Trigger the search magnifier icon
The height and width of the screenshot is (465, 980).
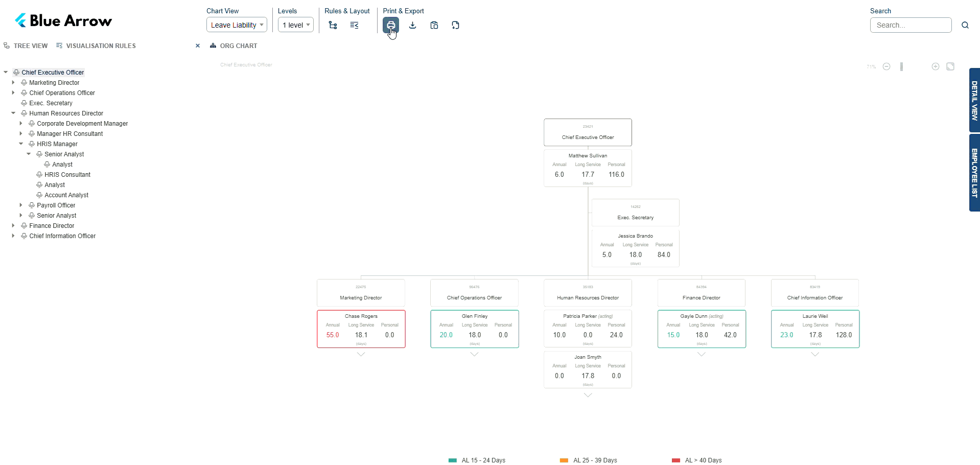tap(965, 25)
